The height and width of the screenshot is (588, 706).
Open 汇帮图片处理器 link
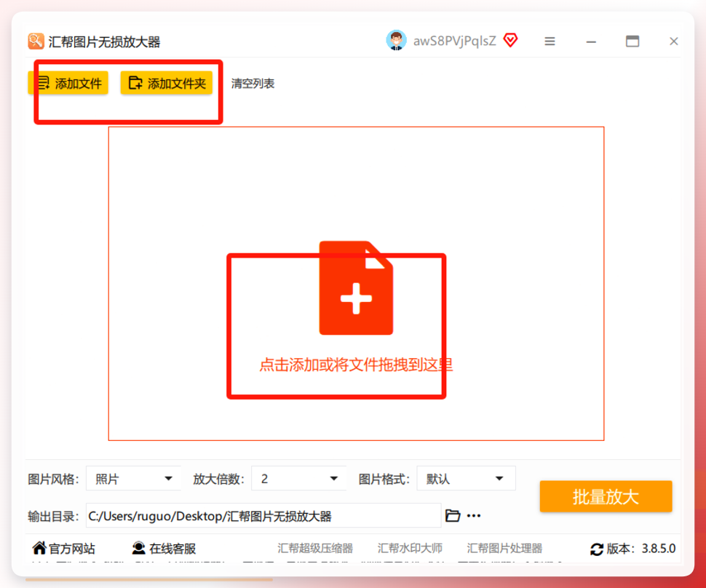[504, 549]
